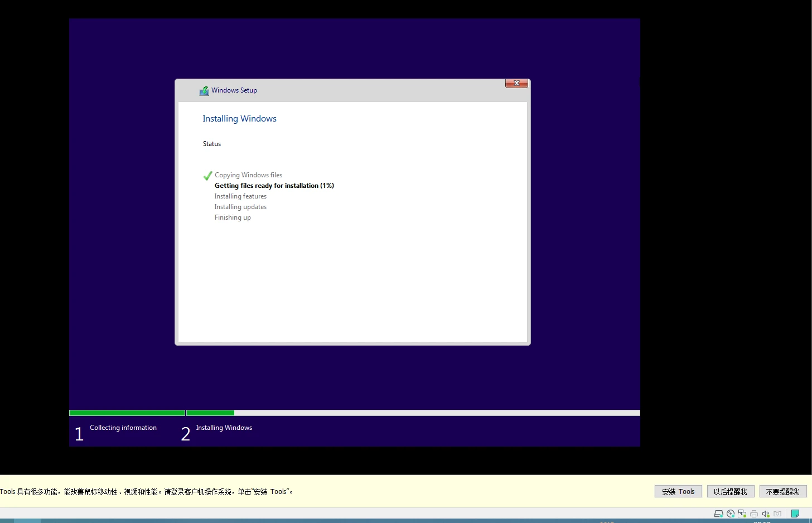The image size is (812, 523).
Task: Click the 安装 Tools button
Action: point(678,491)
